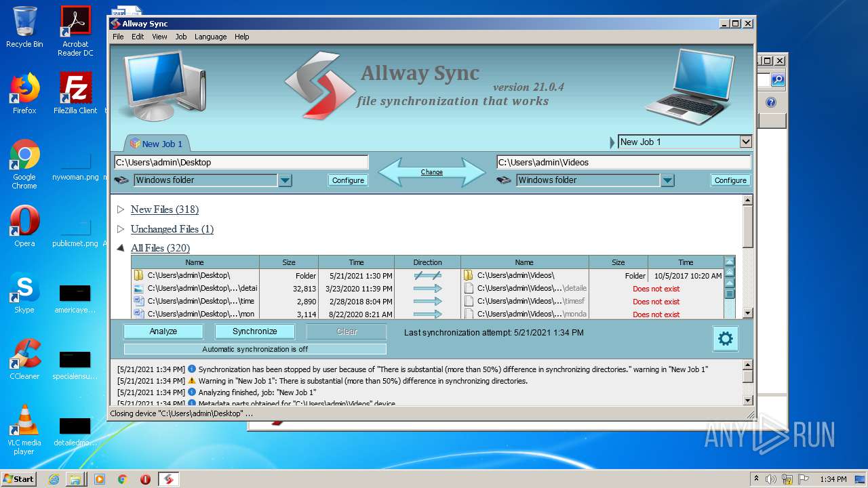The height and width of the screenshot is (488, 868).
Task: Click the left Configure button
Action: (x=348, y=180)
